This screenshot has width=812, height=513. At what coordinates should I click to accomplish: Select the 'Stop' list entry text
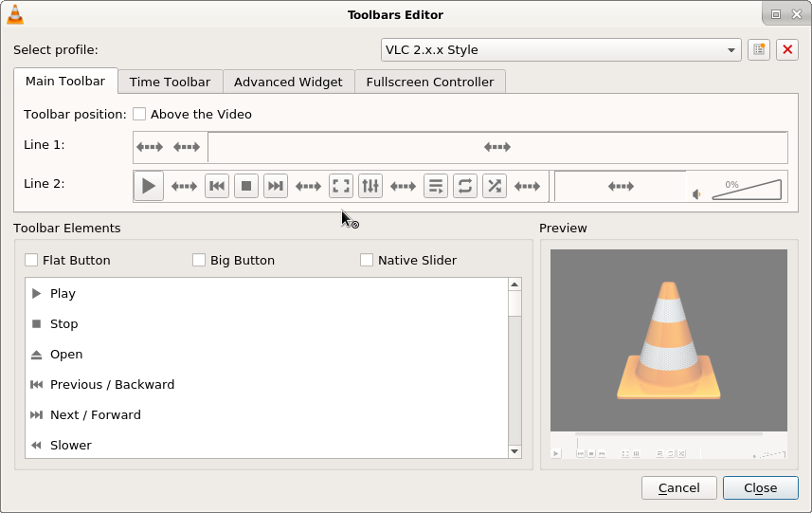coord(63,324)
